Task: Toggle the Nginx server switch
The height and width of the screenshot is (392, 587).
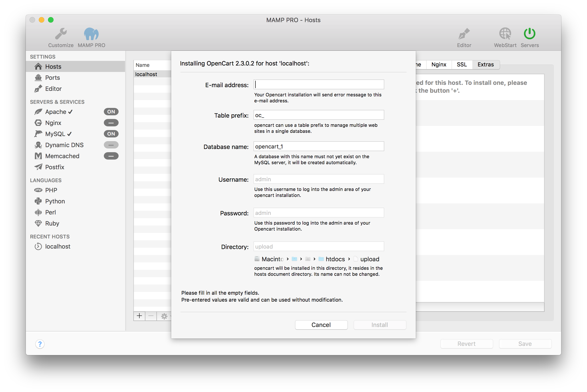Action: [x=111, y=123]
